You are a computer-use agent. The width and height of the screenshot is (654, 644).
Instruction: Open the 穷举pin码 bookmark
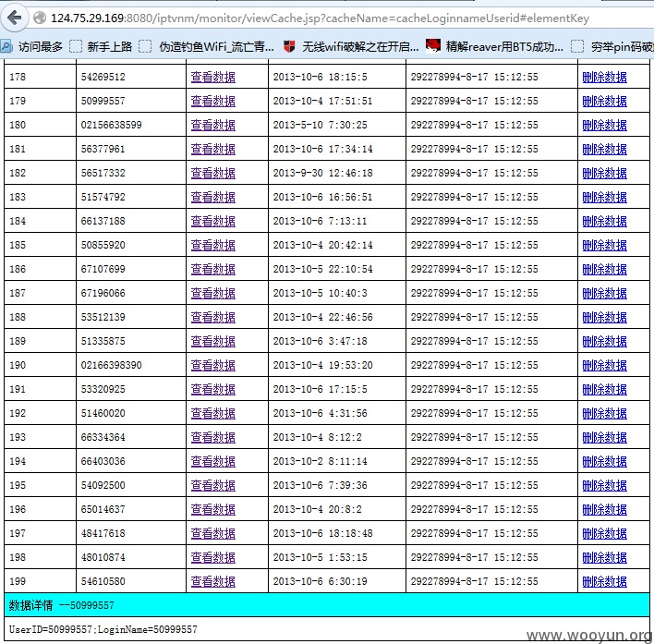612,46
